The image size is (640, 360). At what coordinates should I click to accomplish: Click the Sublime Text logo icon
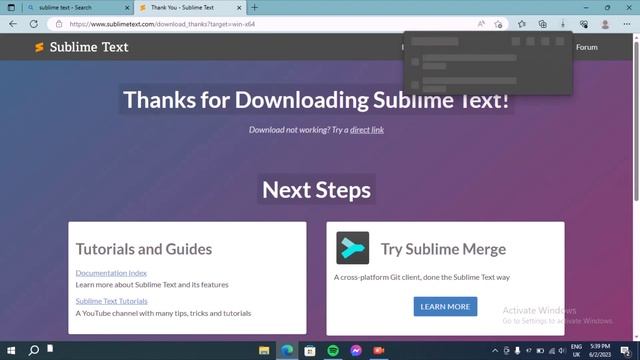click(x=39, y=47)
